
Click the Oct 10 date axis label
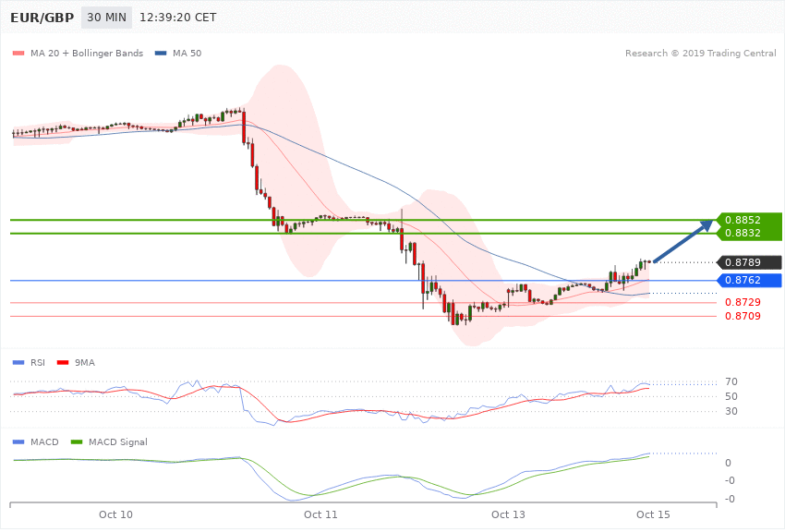pyautogui.click(x=115, y=514)
